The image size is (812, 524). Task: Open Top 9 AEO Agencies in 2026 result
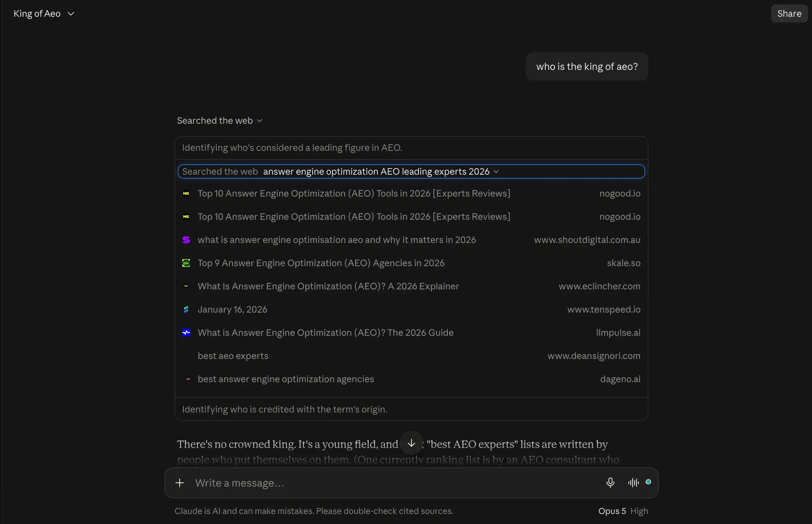(411, 263)
